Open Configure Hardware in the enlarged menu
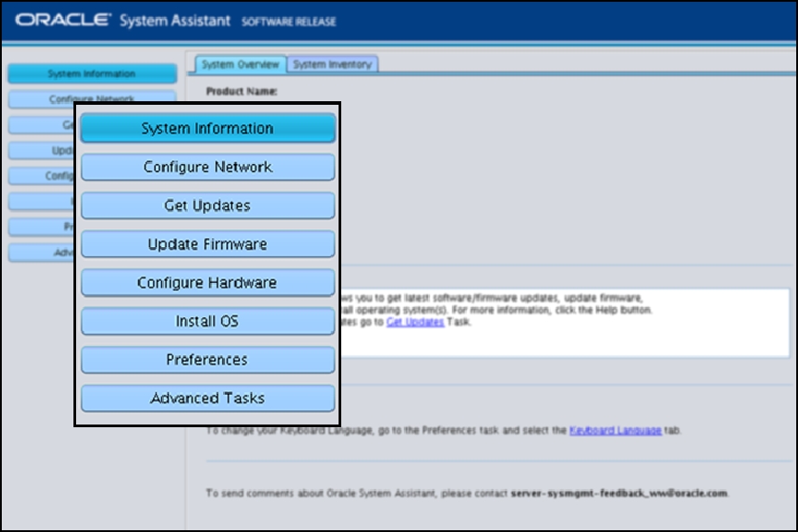 pos(208,282)
